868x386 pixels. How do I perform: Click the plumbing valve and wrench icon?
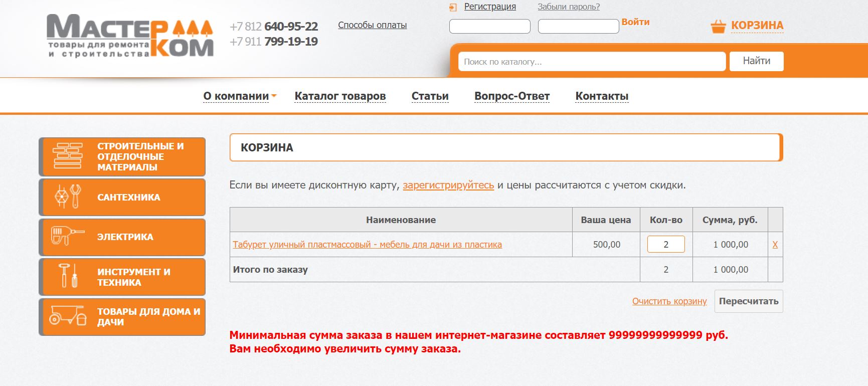tap(68, 197)
